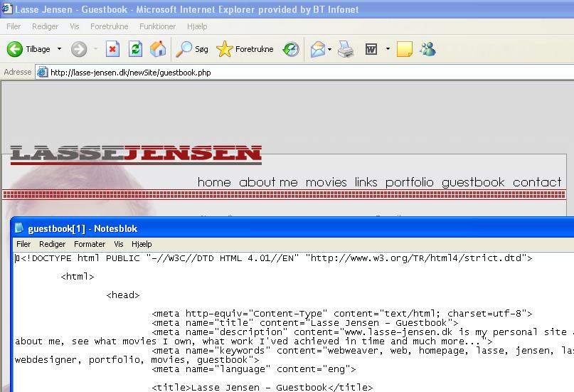Click the about me navigation link
The image size is (574, 392).
[x=268, y=182]
